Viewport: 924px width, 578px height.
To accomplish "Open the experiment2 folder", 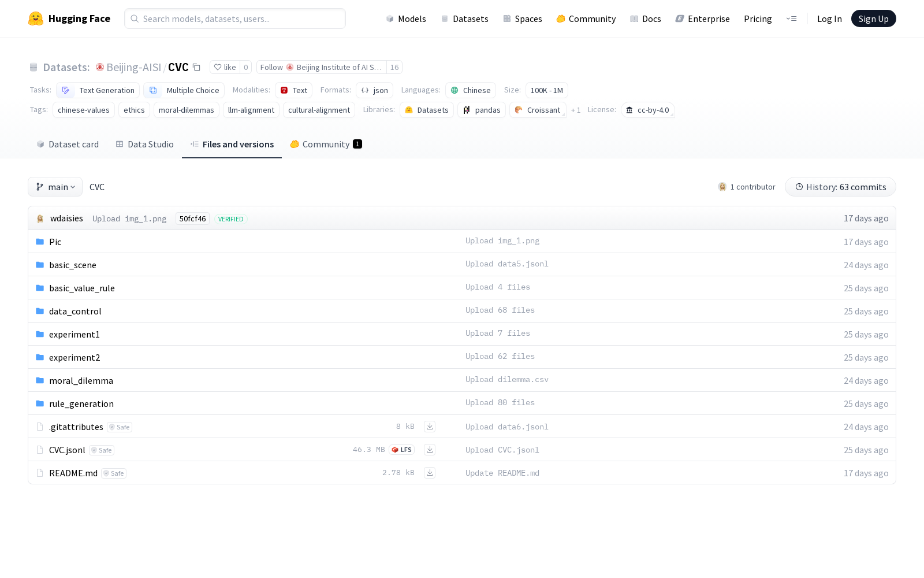I will [74, 357].
